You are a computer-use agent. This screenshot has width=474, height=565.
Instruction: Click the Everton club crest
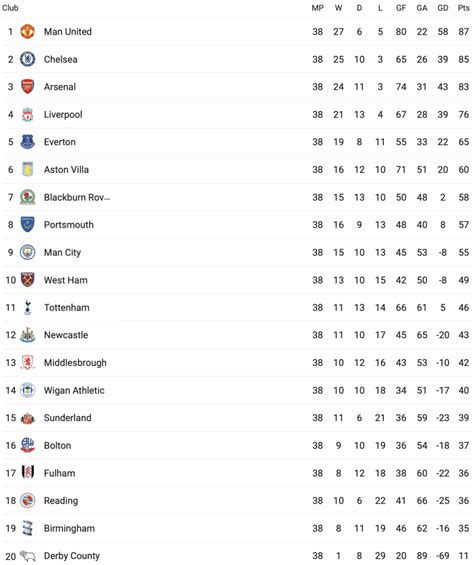(x=27, y=142)
